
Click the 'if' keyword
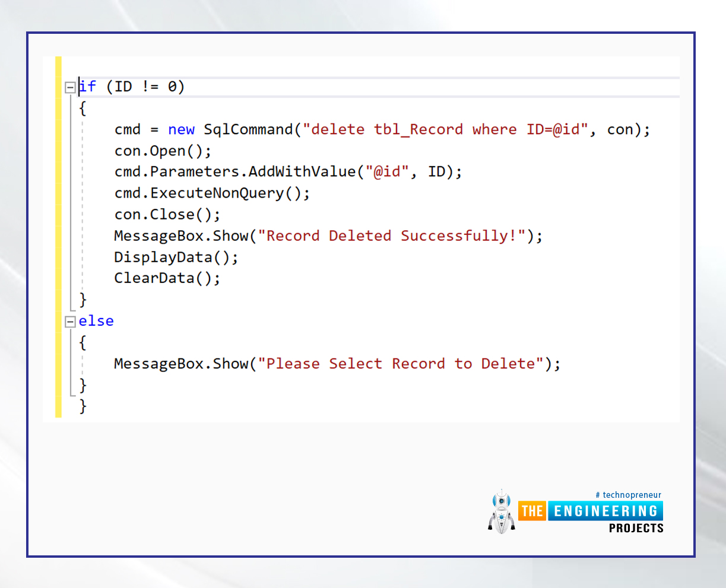(87, 87)
